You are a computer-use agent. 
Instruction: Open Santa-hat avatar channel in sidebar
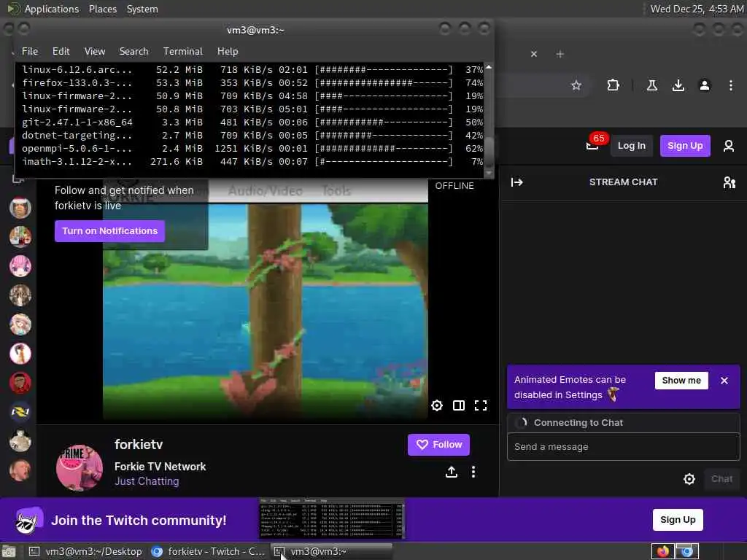tap(20, 208)
